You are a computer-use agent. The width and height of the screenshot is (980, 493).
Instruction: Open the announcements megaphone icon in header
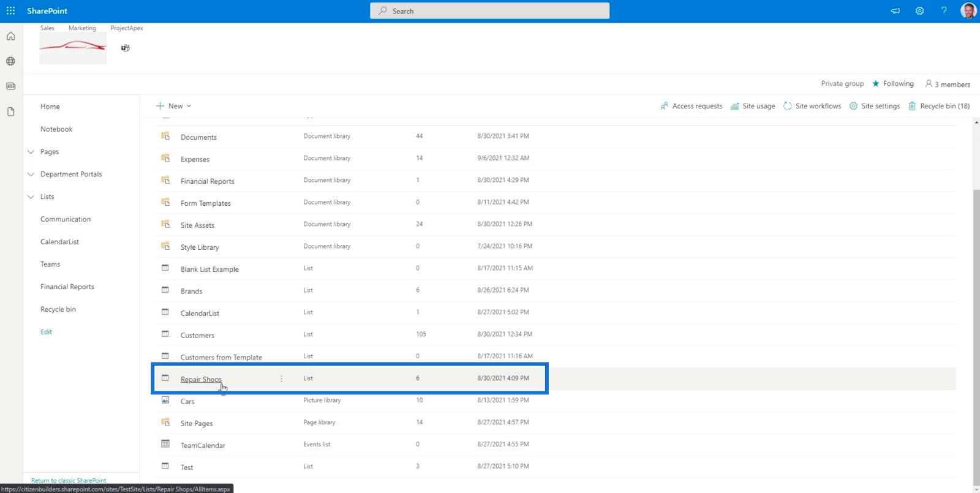pos(895,11)
